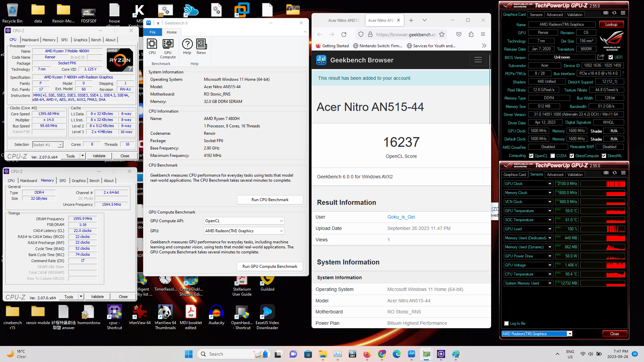
Task: Switch to Mainboard tab in upper CPU-Z
Action: [30, 40]
